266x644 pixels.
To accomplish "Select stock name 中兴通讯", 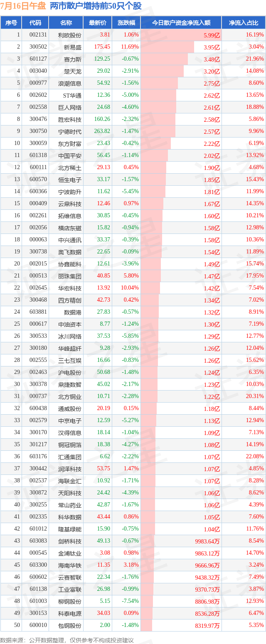I will (70, 240).
